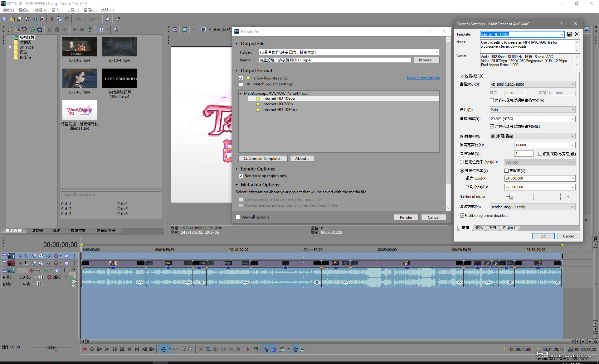Viewport: 599px width, 364px height.
Task: Select the EP10-5.mp4 media thumbnail
Action: 80,79
